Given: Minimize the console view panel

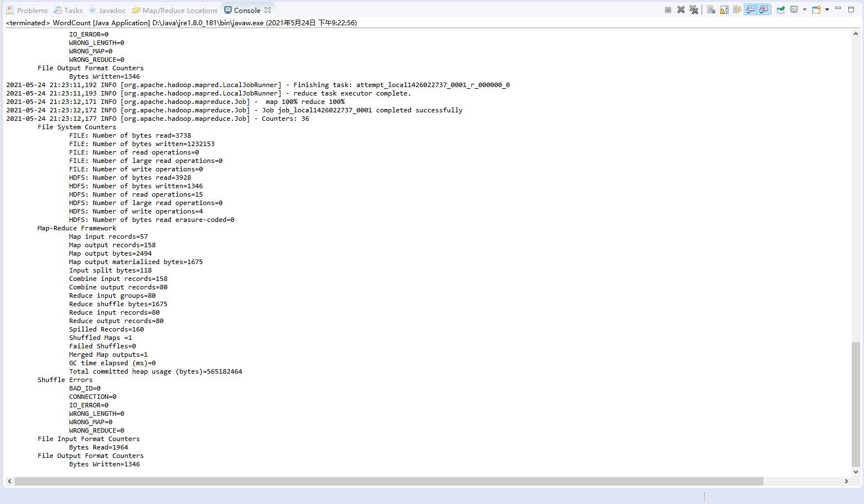Looking at the screenshot, I should [x=838, y=8].
